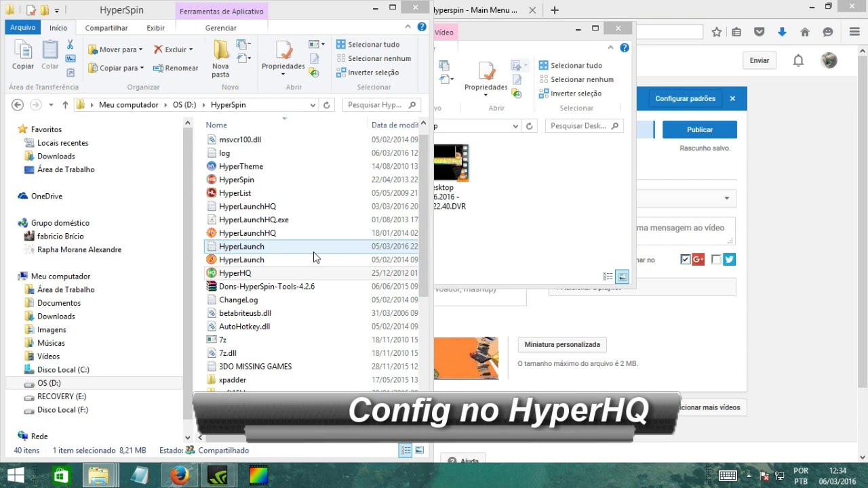
Task: Click the Renomear button
Action: [176, 68]
